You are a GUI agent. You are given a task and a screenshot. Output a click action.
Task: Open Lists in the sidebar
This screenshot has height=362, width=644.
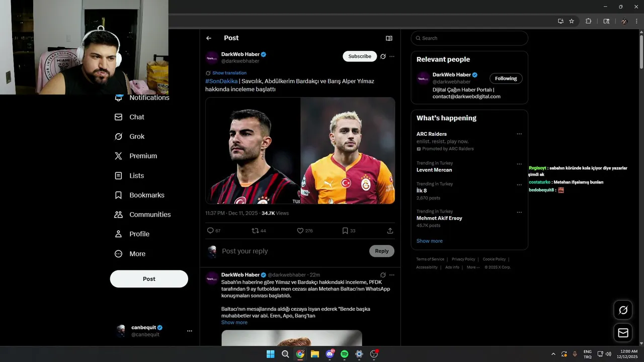pos(129,175)
